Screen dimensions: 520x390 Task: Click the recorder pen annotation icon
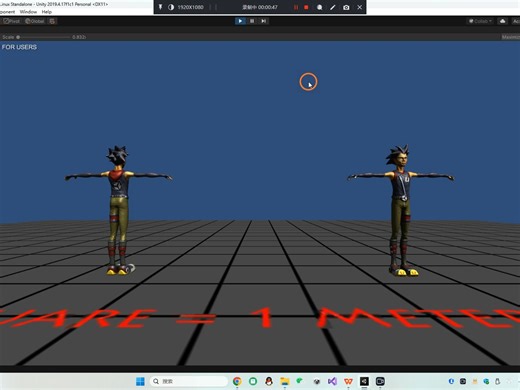[x=333, y=7]
